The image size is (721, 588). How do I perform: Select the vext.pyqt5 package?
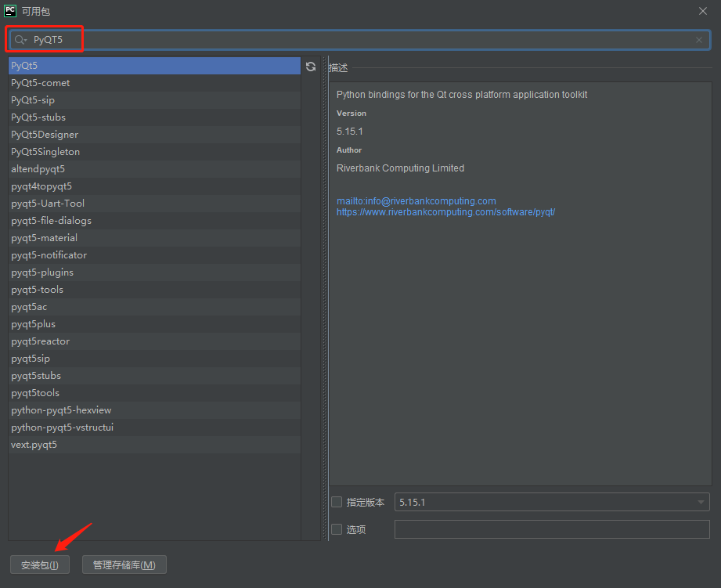click(x=33, y=444)
